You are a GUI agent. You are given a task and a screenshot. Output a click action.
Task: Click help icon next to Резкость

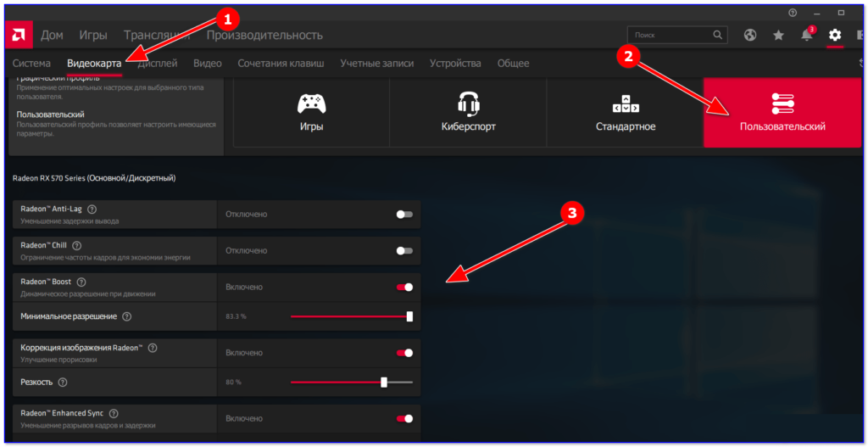pos(63,383)
